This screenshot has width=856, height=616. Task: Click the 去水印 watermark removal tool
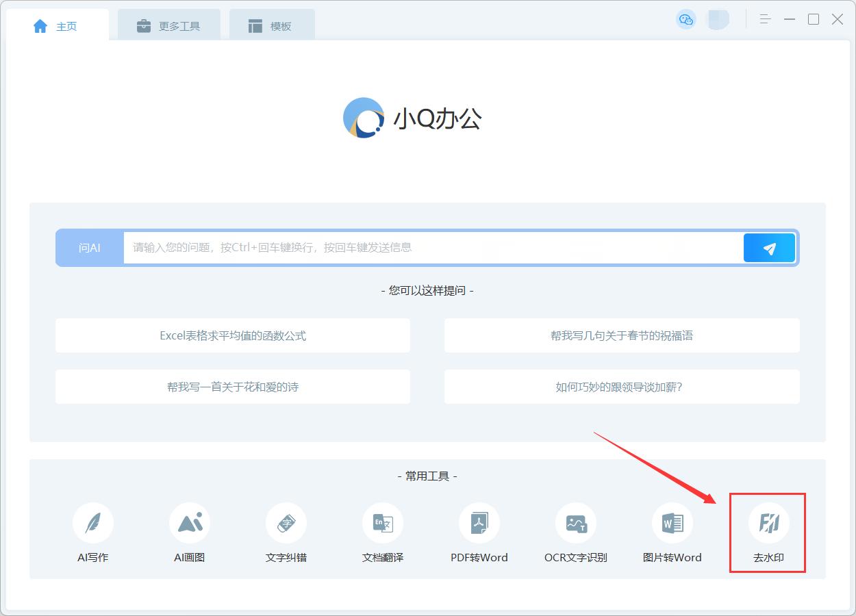[768, 524]
